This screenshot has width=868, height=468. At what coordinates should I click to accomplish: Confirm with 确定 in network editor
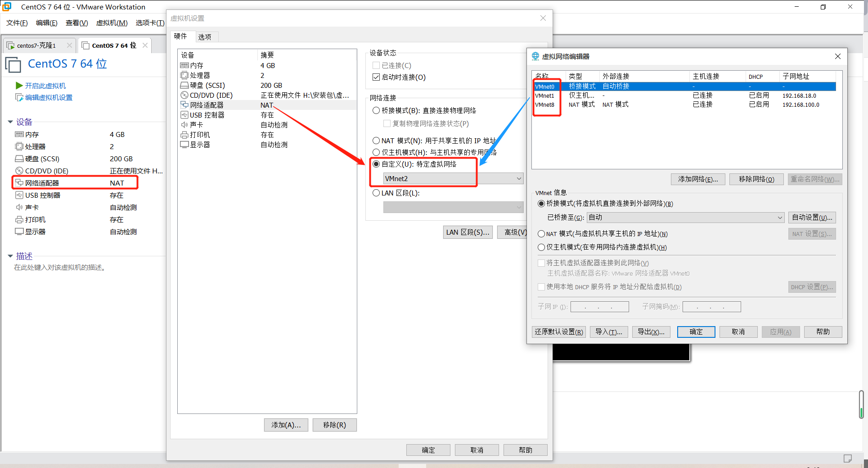[696, 332]
